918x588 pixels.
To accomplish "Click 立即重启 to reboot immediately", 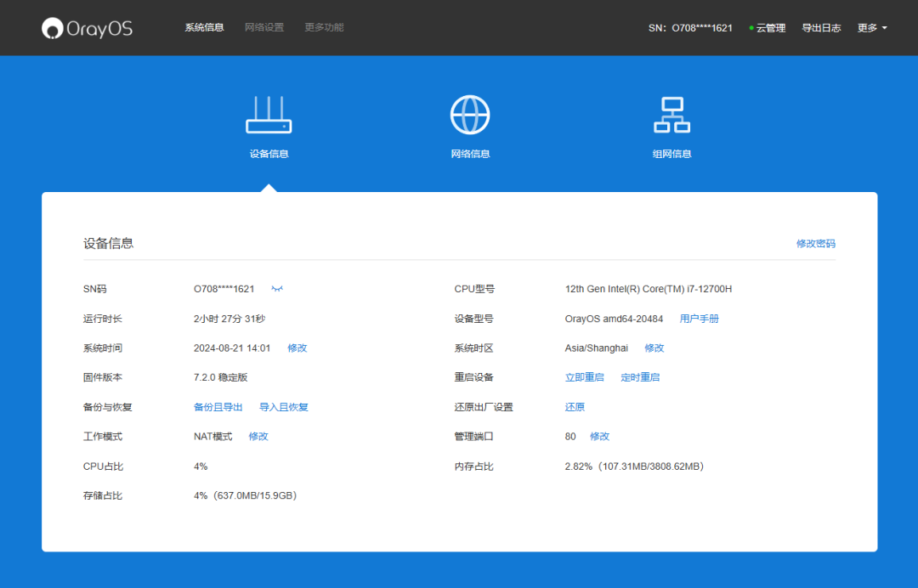I will pyautogui.click(x=584, y=376).
